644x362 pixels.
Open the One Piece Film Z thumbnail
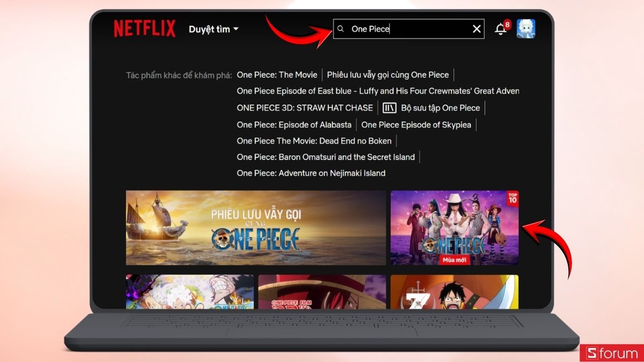tap(455, 292)
